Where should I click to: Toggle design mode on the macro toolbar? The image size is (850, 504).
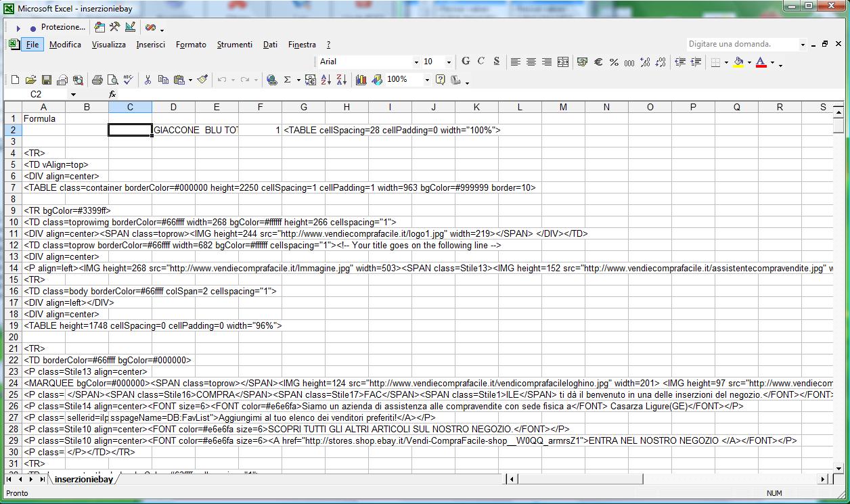pos(130,27)
